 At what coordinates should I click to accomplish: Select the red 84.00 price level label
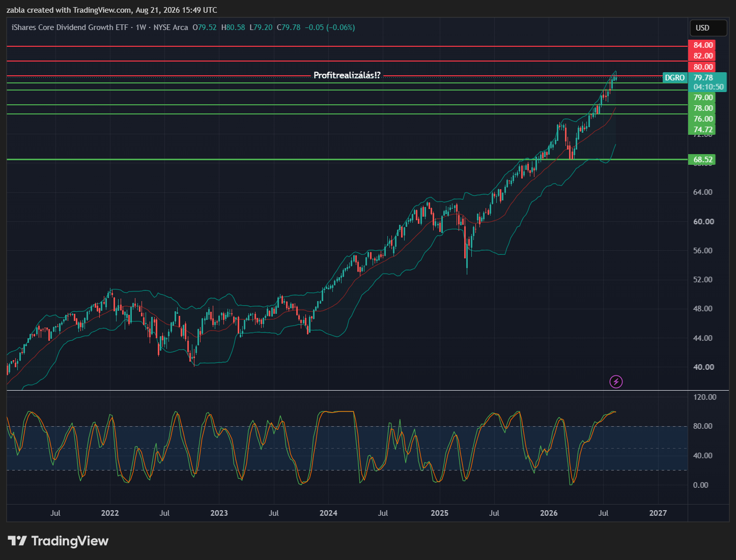point(702,45)
